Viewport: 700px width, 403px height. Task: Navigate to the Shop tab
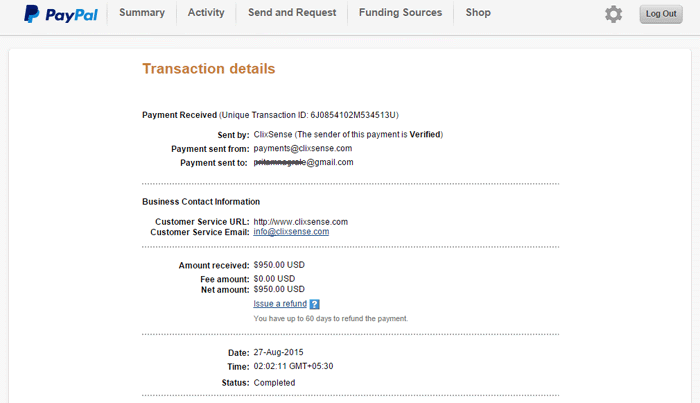[478, 12]
